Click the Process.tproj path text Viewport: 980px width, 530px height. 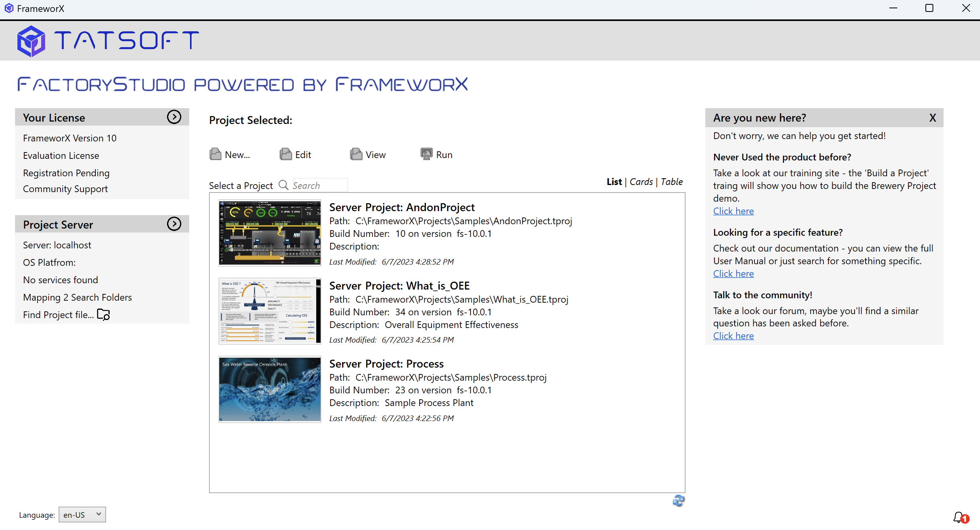(451, 377)
